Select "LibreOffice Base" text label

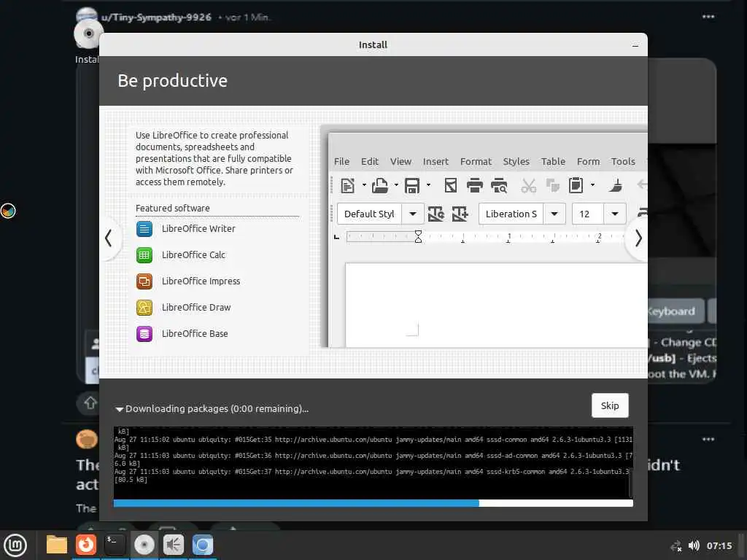[195, 333]
